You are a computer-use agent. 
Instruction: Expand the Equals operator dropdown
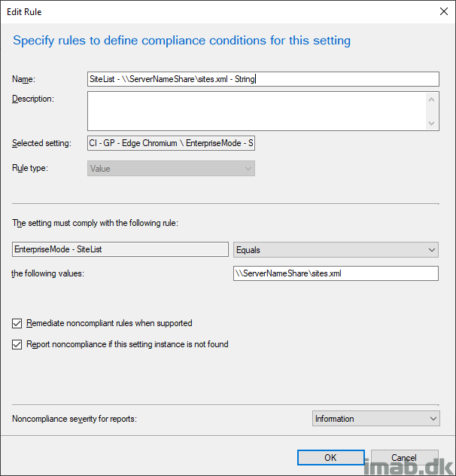pos(336,250)
